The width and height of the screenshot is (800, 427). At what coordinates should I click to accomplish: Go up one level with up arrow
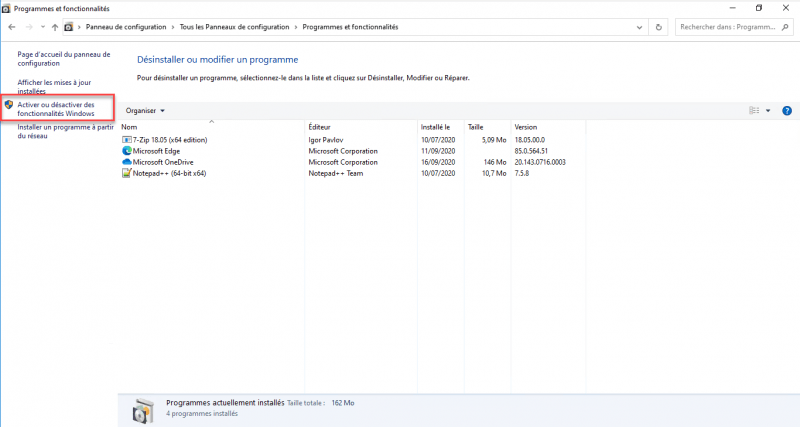tap(55, 27)
